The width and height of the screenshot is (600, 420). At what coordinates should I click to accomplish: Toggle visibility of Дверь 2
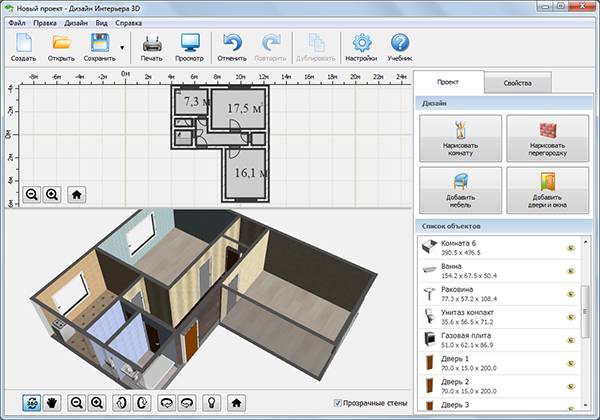(x=571, y=386)
